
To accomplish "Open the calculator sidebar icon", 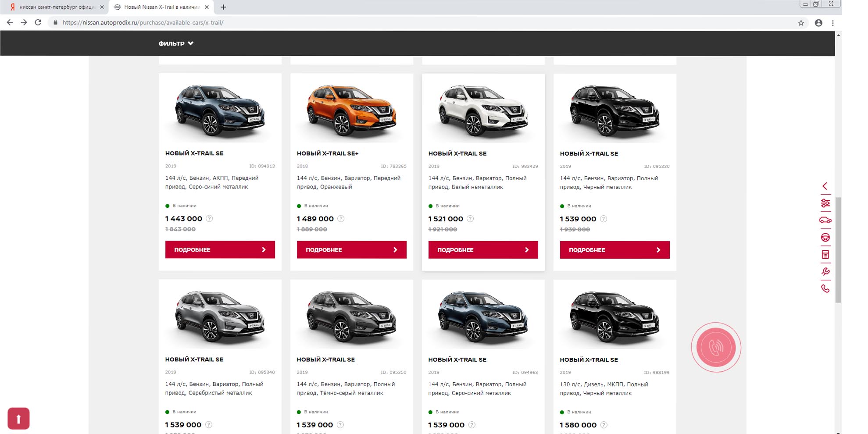I will [825, 255].
